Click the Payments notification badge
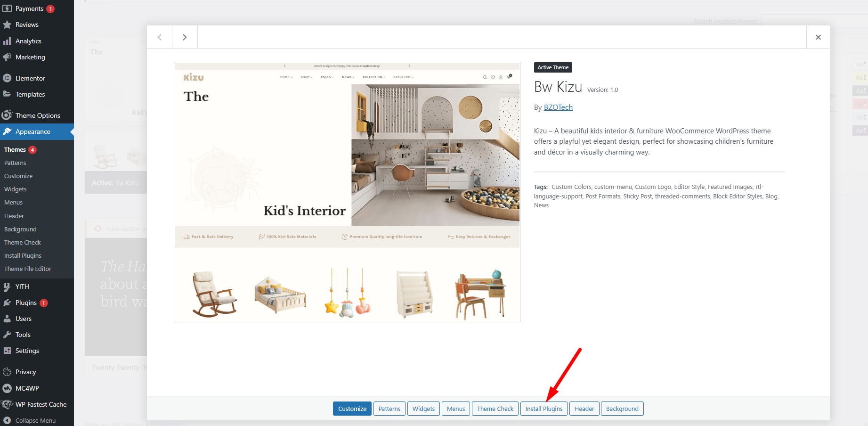This screenshot has height=426, width=868. (50, 9)
